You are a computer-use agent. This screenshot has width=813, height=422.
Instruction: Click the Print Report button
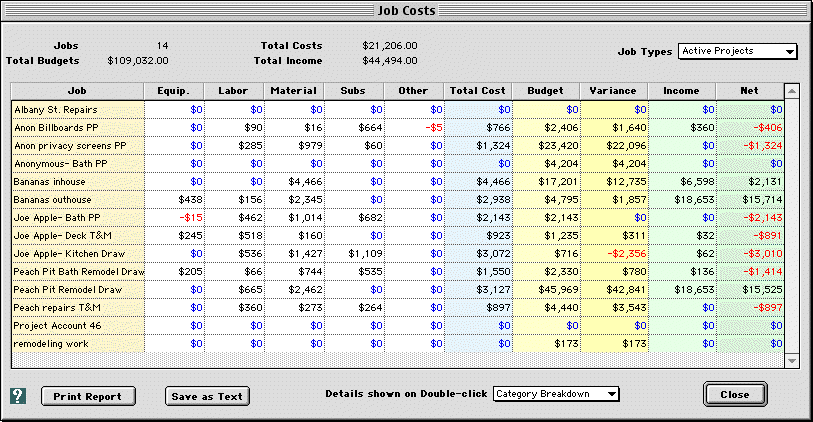coord(88,396)
